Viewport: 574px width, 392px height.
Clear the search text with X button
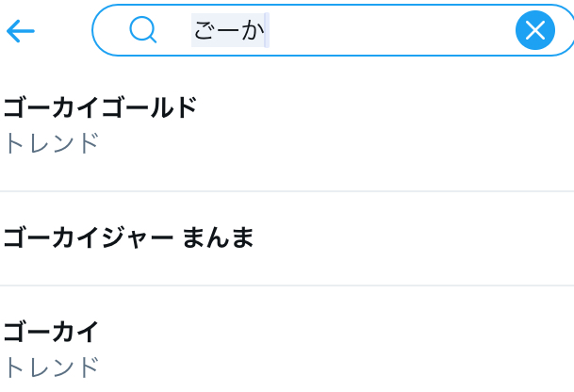tap(534, 31)
